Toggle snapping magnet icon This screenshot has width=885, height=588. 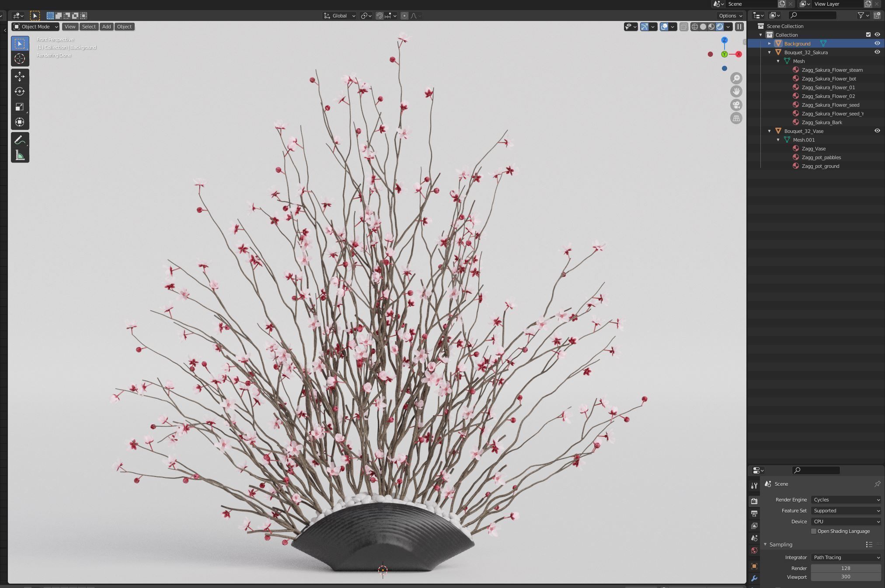pos(380,16)
